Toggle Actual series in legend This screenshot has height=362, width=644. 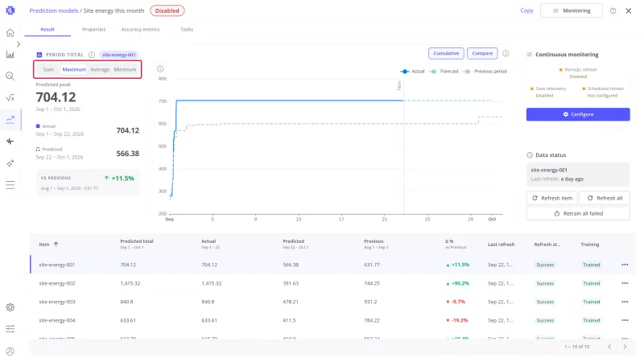412,72
